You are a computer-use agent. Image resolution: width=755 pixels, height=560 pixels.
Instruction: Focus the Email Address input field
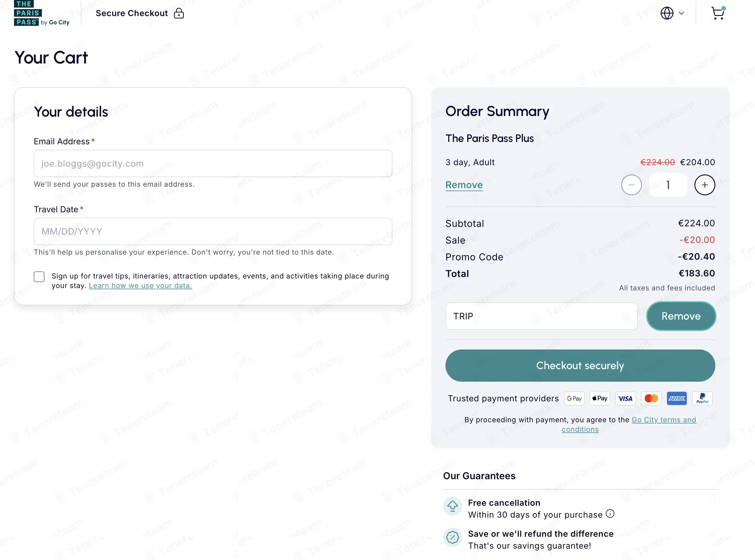(x=213, y=163)
